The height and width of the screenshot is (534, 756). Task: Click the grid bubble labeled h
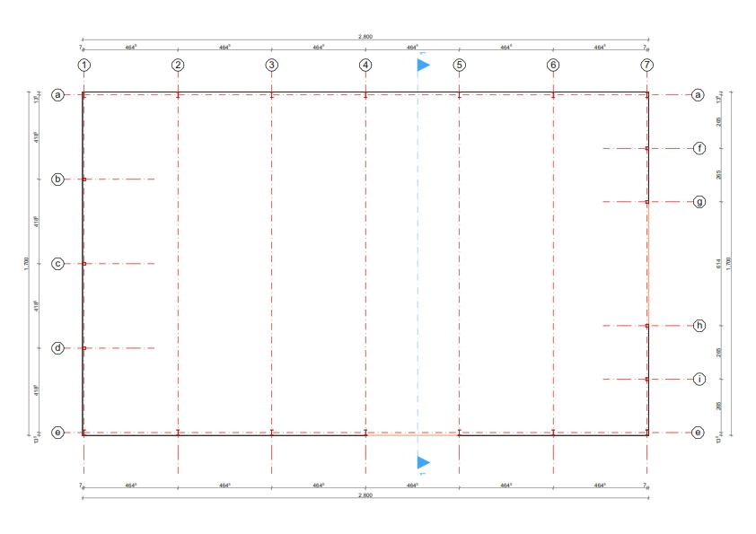point(699,326)
